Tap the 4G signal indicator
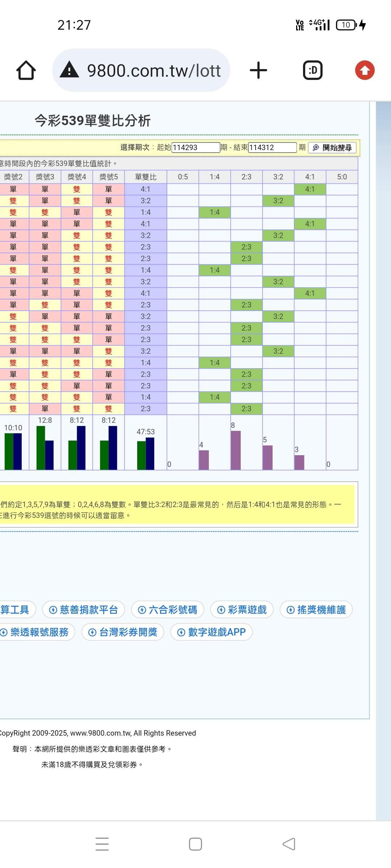This screenshot has height=868, width=391. [x=319, y=25]
